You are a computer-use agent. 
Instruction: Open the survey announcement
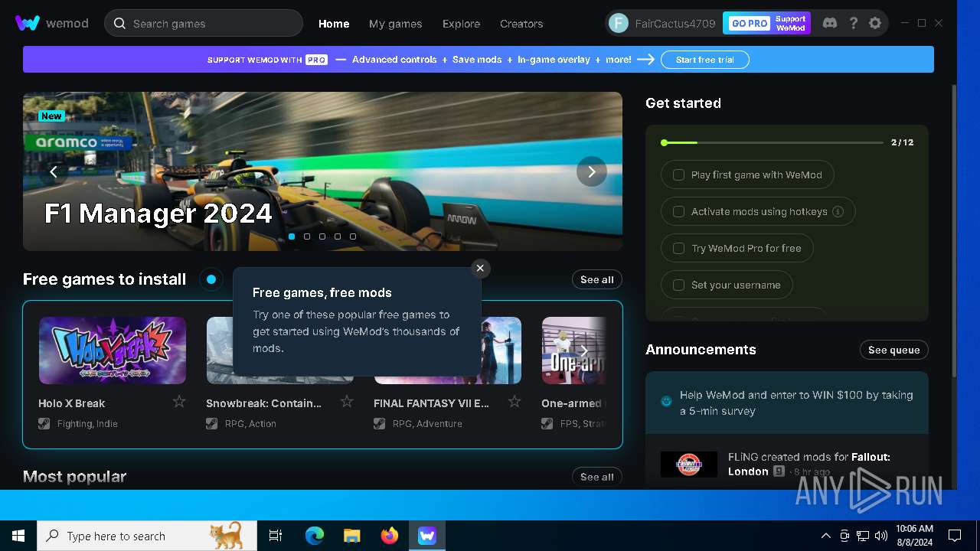click(x=787, y=403)
